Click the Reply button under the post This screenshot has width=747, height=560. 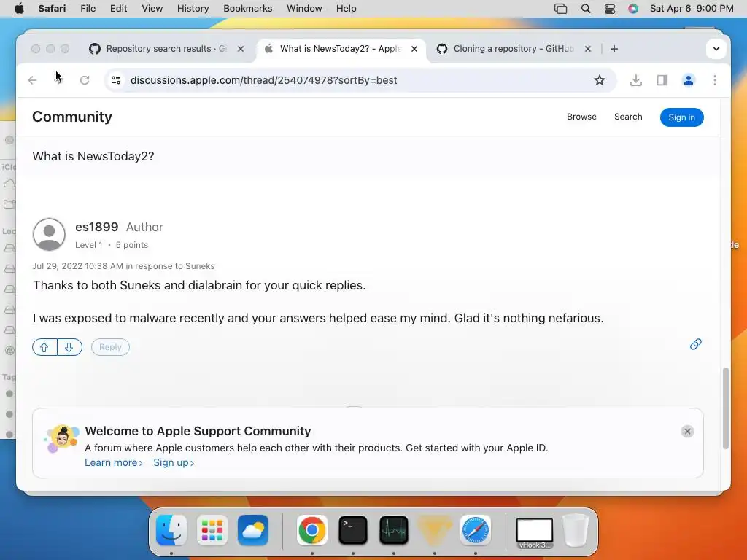pyautogui.click(x=110, y=347)
